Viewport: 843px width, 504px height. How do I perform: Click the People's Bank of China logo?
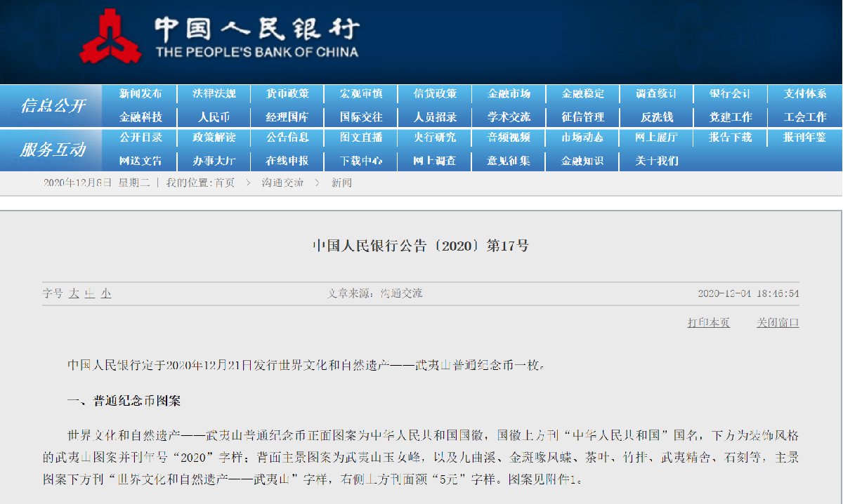(110, 36)
